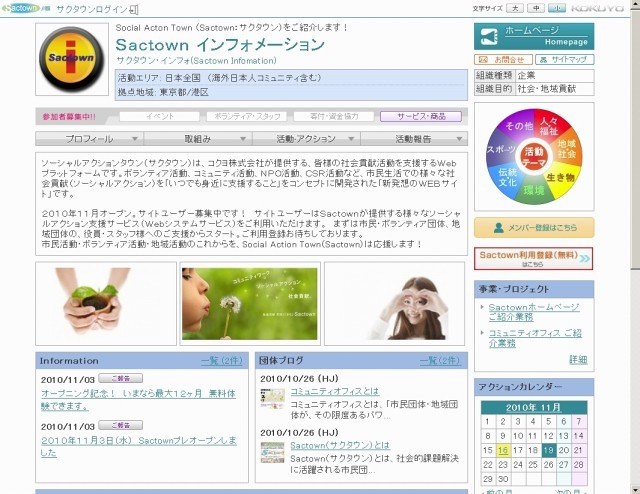Expand the 取組み dropdown arrow
The image size is (640, 494).
243,139
